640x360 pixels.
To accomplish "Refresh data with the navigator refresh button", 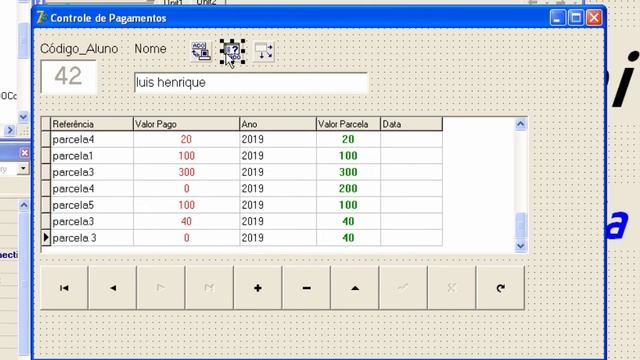I will 500,288.
